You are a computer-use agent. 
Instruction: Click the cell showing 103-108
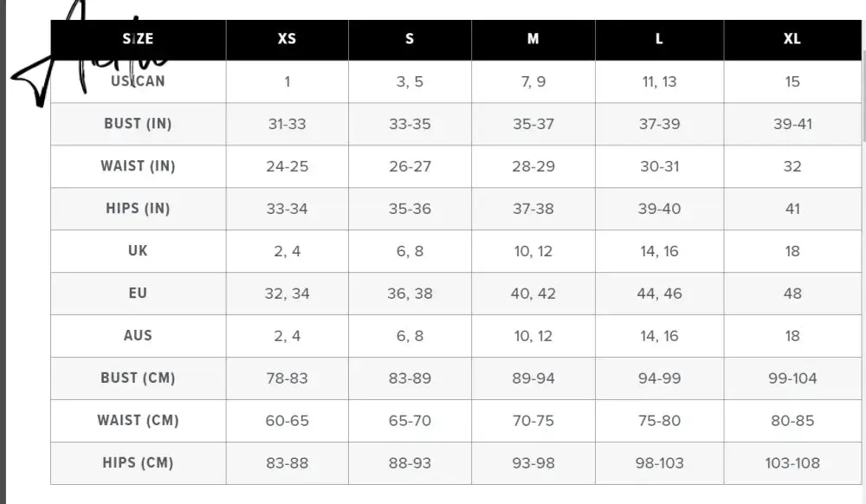click(x=792, y=462)
